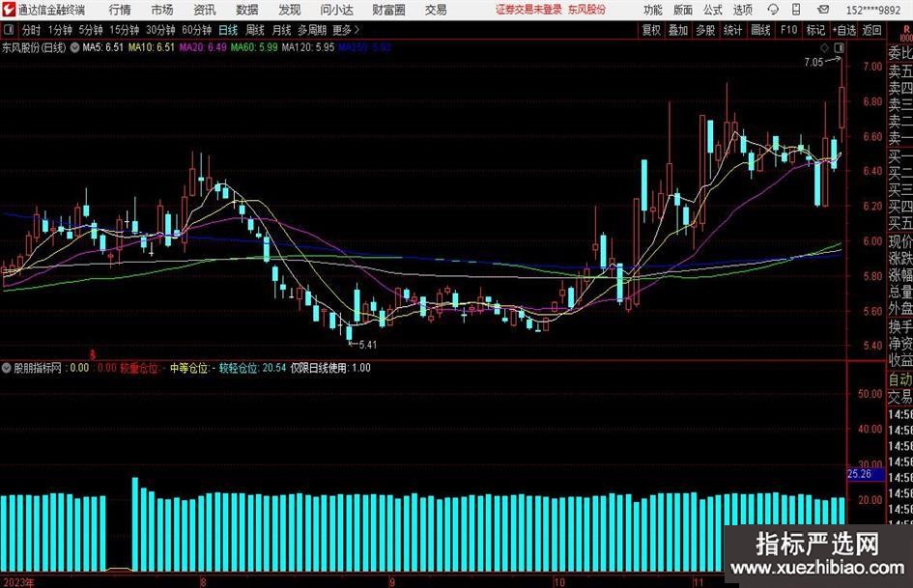The height and width of the screenshot is (588, 913).
Task: Click the 画线 drawing button
Action: (x=760, y=30)
